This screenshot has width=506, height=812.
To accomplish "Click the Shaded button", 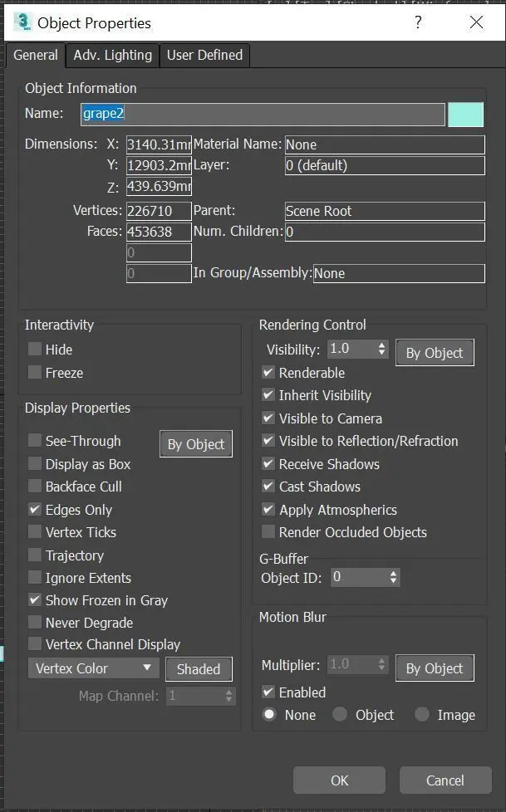I will tap(199, 669).
